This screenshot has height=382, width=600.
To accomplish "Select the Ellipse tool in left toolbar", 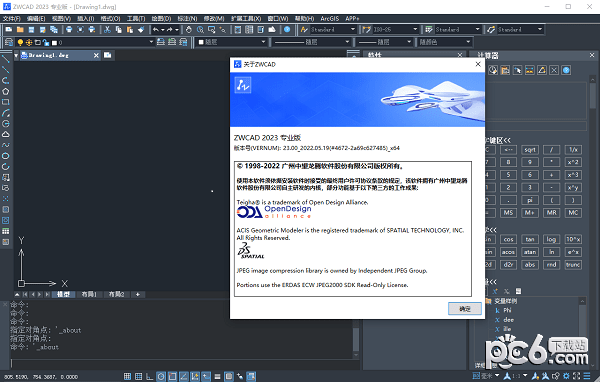I will coord(5,156).
